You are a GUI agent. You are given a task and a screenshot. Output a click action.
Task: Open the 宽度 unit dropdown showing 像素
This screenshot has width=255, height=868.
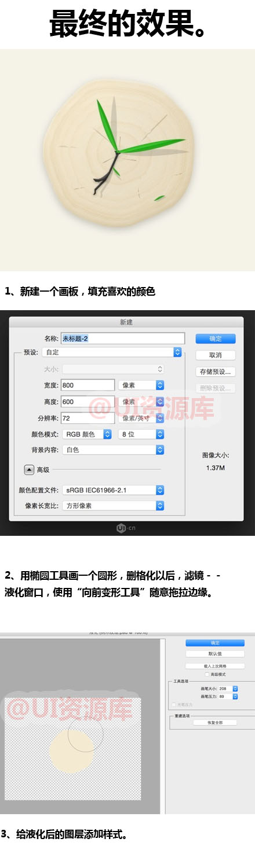(x=141, y=385)
